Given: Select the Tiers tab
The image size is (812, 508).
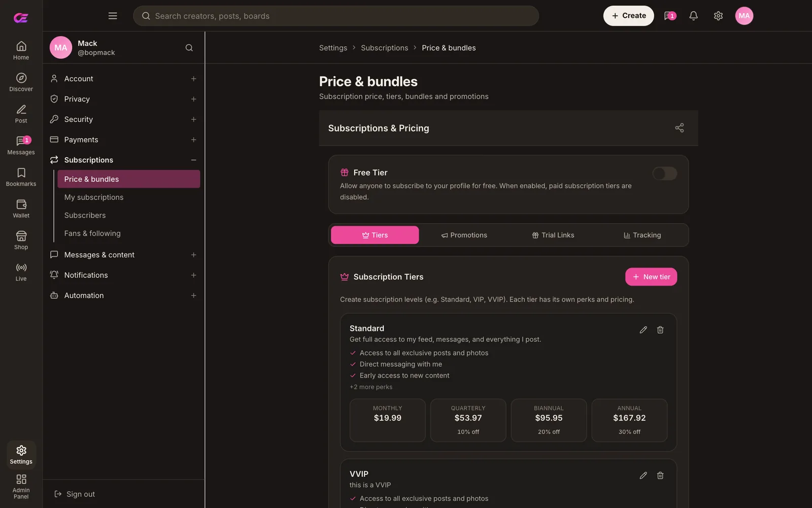Looking at the screenshot, I should point(375,235).
